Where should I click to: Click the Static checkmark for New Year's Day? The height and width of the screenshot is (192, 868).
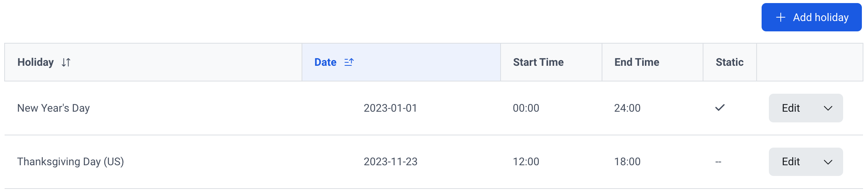720,108
